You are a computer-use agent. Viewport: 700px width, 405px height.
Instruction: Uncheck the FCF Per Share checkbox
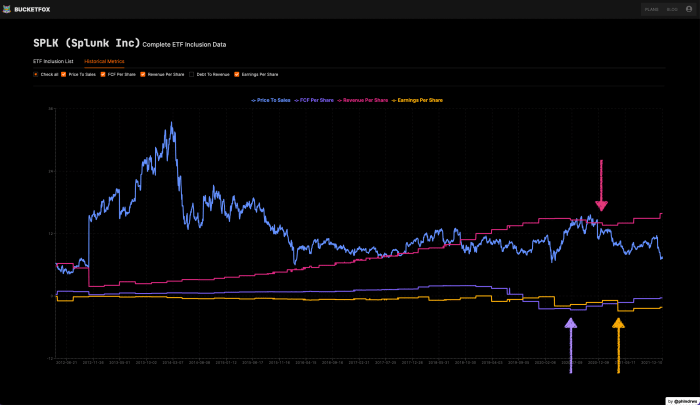coord(103,75)
